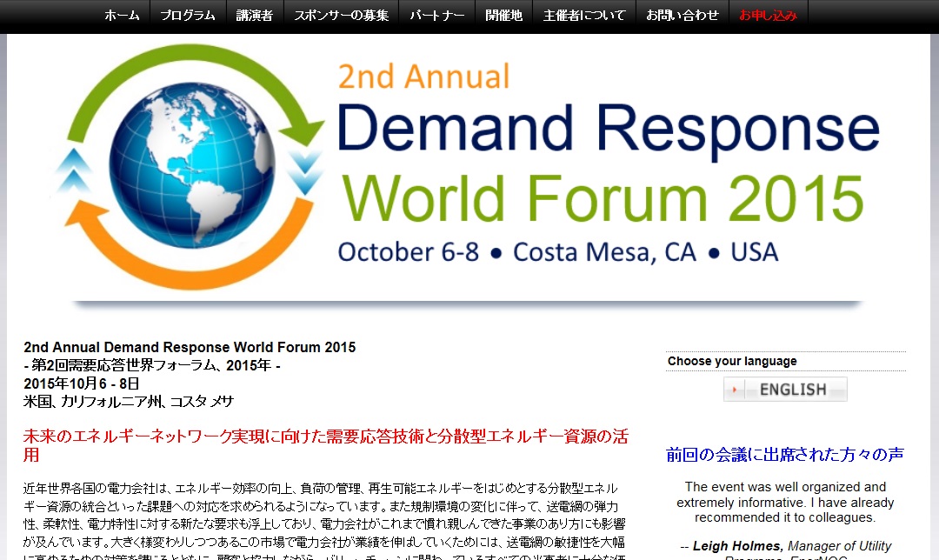Open 主催者について in the navigation
This screenshot has width=939, height=560.
[584, 16]
